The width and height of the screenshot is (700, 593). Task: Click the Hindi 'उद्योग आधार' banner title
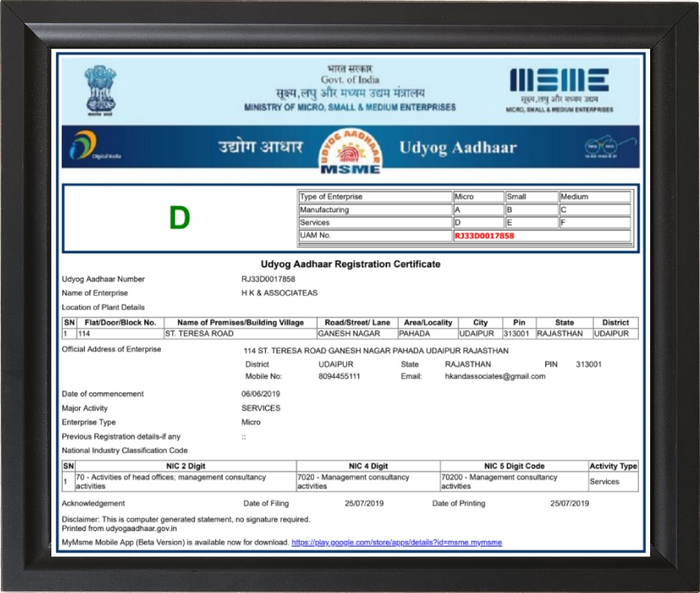pos(260,147)
